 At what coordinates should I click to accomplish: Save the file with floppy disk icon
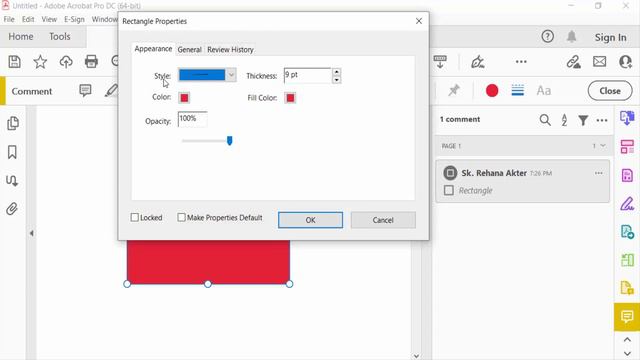tap(15, 62)
